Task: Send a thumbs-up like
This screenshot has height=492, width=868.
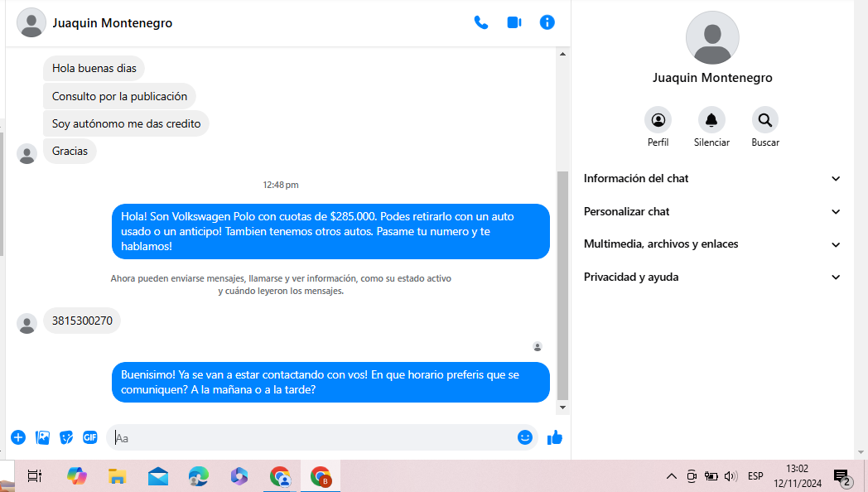Action: click(555, 437)
